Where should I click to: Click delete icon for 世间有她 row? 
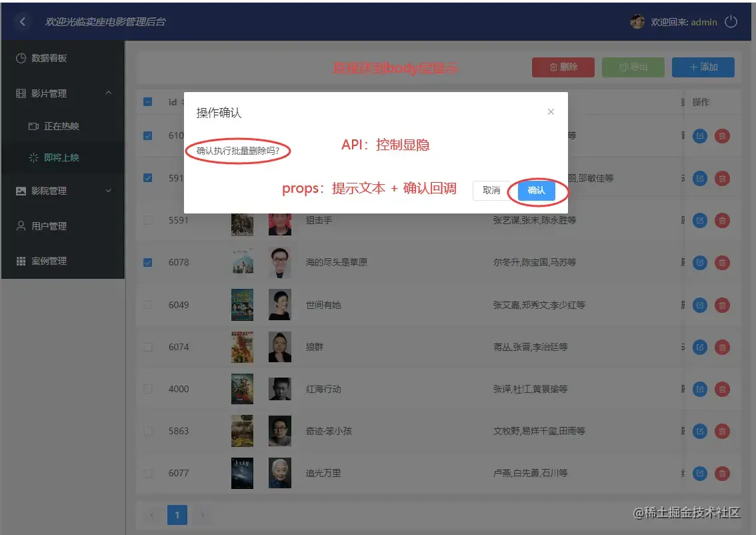tap(722, 305)
